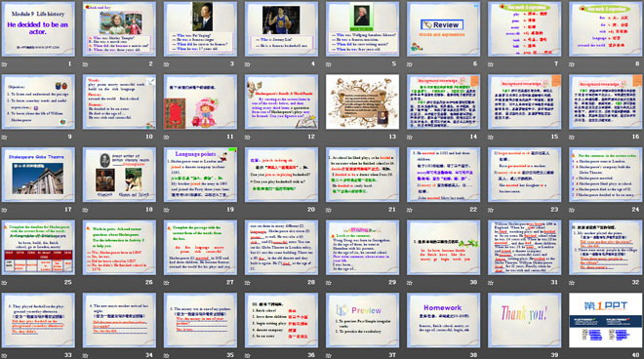The width and height of the screenshot is (644, 359).
Task: Select the final 第1PPT slide
Action: [x=605, y=320]
